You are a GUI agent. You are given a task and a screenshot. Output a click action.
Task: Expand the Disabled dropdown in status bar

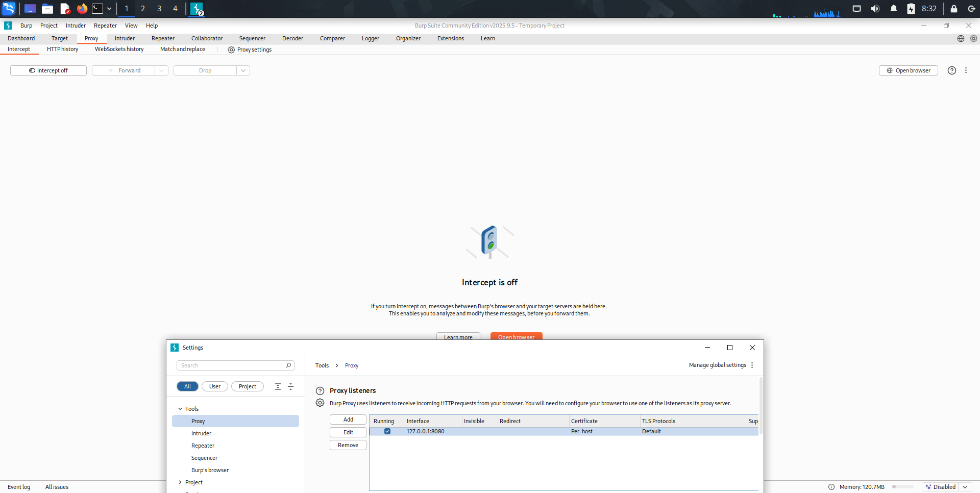[965, 487]
